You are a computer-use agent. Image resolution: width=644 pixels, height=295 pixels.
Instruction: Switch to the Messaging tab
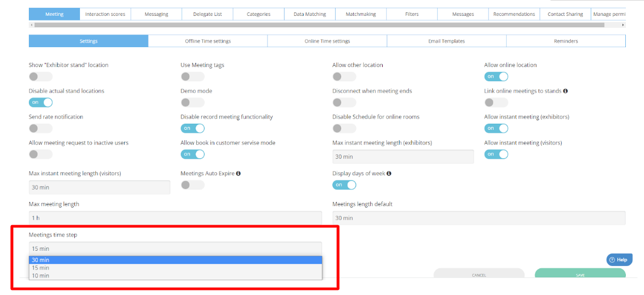point(156,14)
